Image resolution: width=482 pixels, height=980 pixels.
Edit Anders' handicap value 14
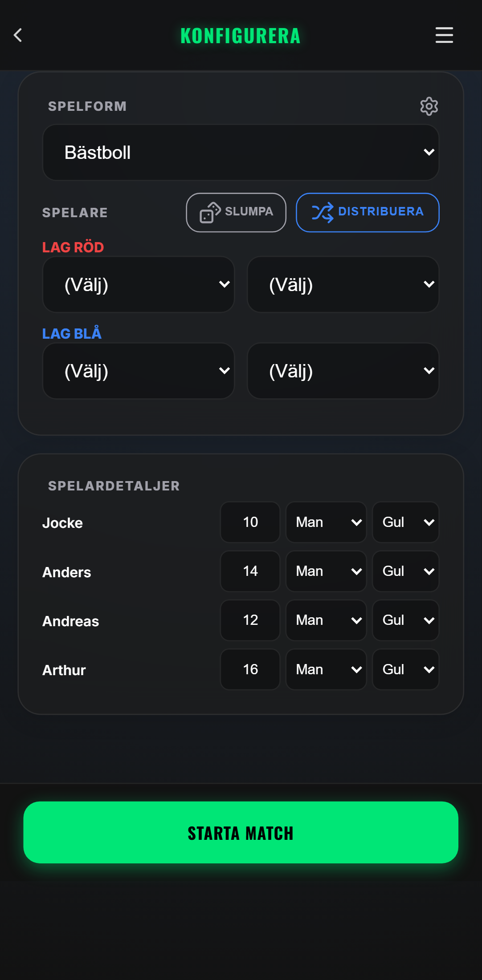tap(250, 571)
